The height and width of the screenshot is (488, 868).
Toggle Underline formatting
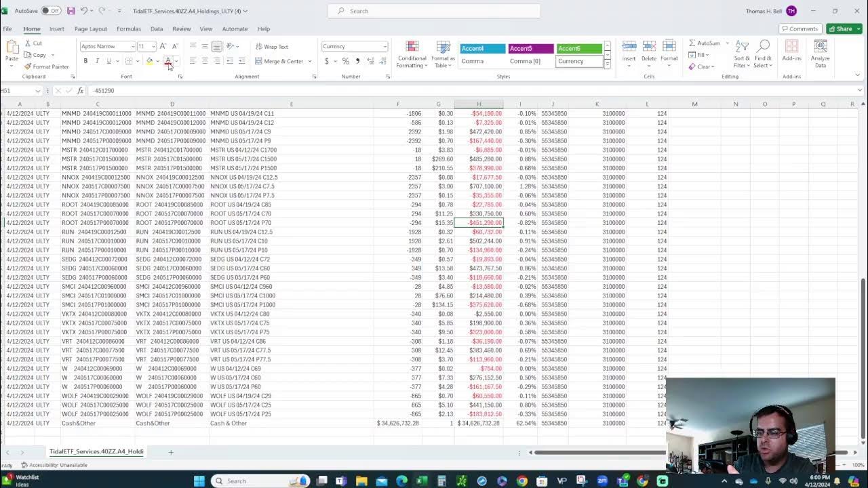tap(108, 61)
